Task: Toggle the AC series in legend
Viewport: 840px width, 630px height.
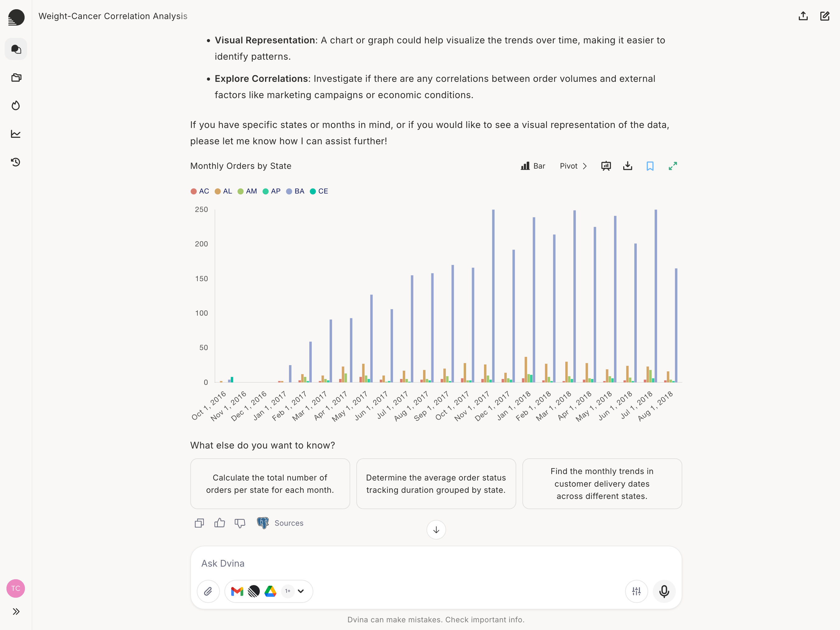Action: pos(200,191)
